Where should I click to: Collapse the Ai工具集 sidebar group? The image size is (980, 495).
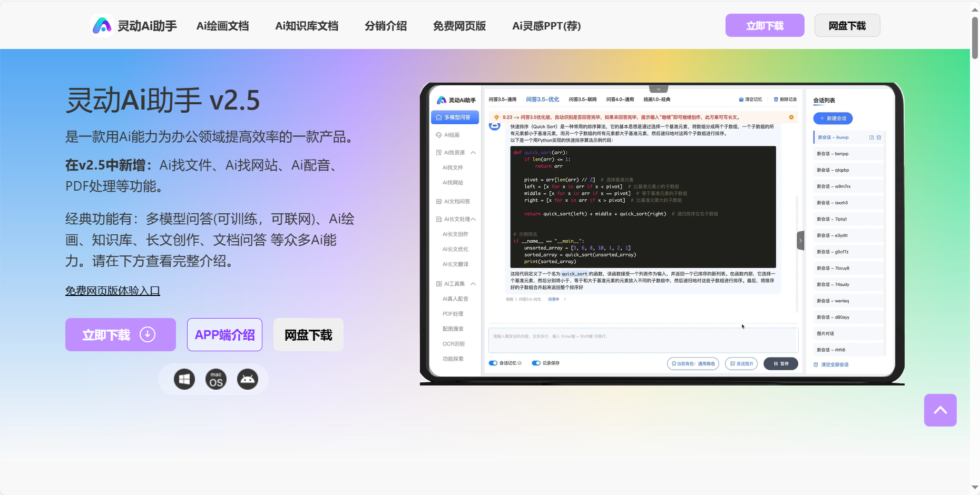pos(473,284)
